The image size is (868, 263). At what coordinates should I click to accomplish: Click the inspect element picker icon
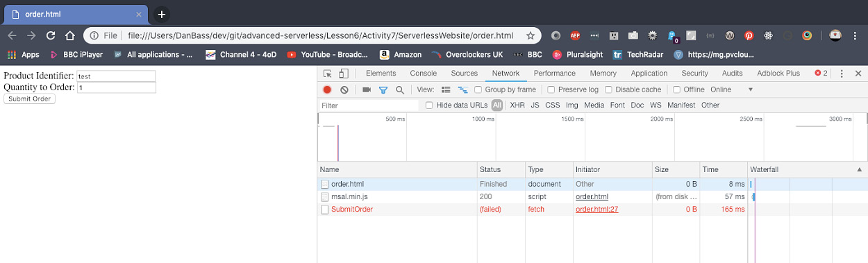point(327,74)
